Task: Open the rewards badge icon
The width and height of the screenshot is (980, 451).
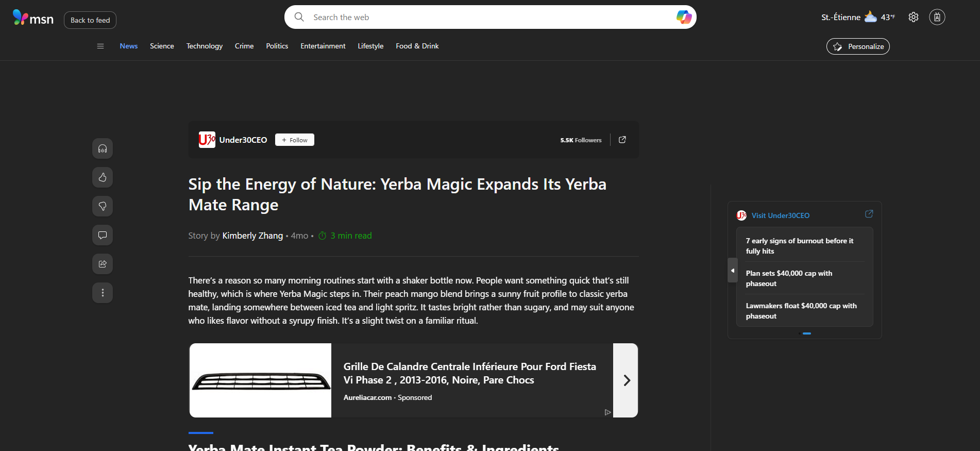Action: 937,17
